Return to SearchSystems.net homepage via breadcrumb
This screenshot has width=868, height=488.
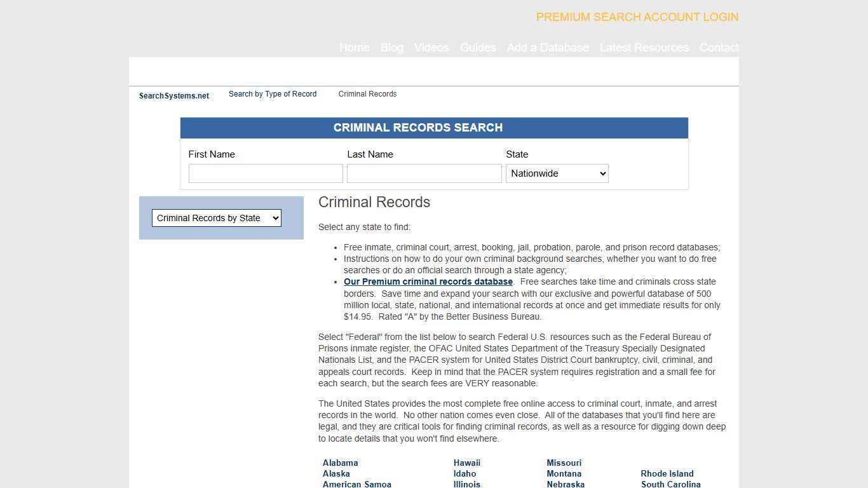pos(173,95)
